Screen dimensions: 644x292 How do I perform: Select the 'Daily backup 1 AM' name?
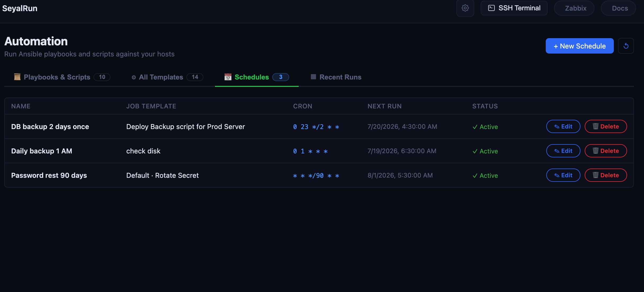tap(42, 151)
